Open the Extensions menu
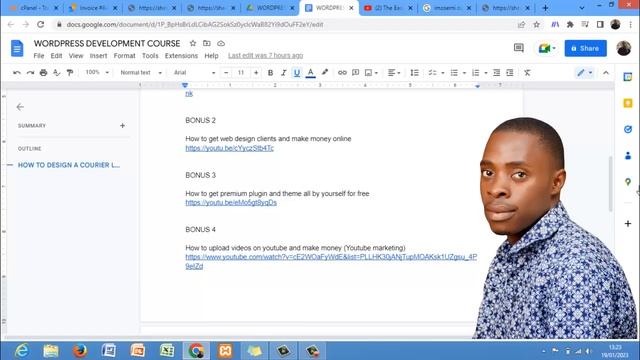 coord(181,56)
